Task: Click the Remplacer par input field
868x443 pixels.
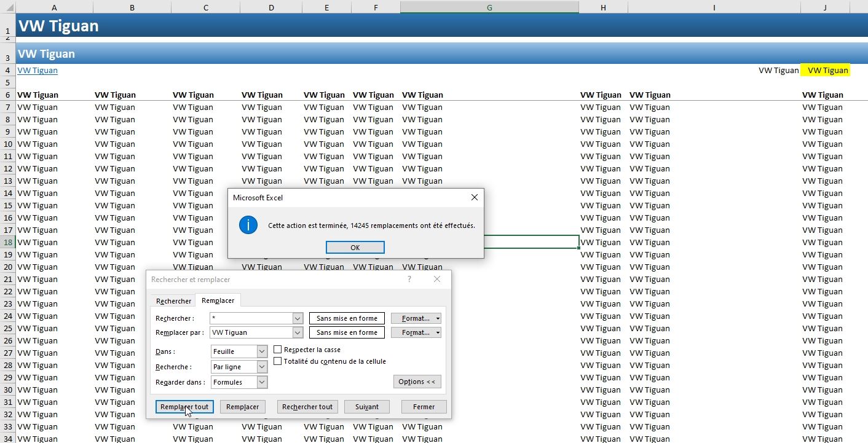Action: click(x=251, y=332)
